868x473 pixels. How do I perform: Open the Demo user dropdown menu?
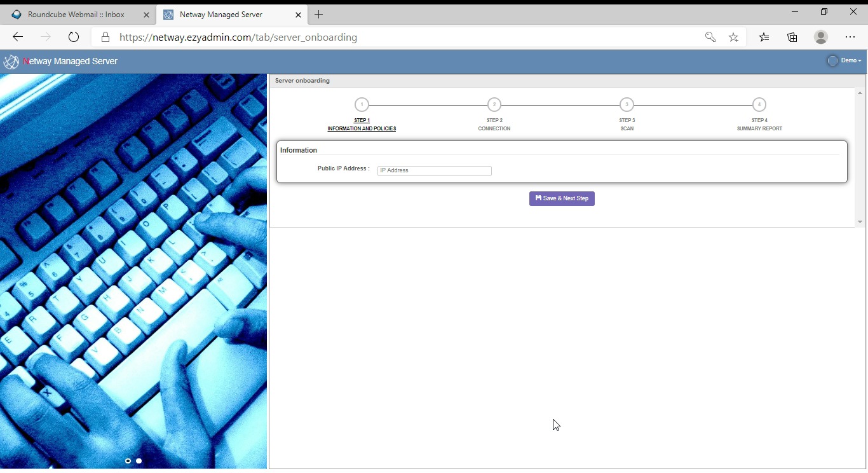(x=851, y=61)
